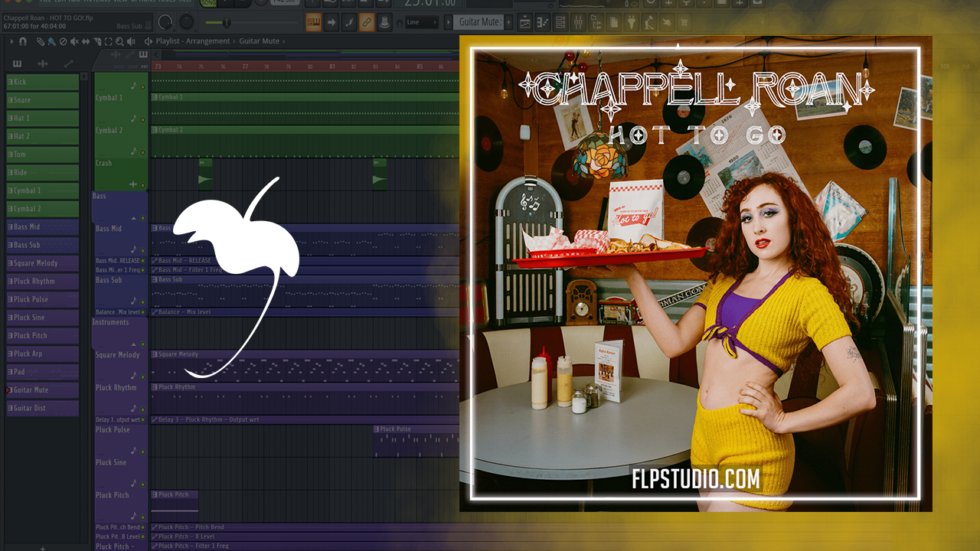Viewport: 980px width, 551px height.
Task: Toggle the link chain button
Action: click(x=367, y=22)
